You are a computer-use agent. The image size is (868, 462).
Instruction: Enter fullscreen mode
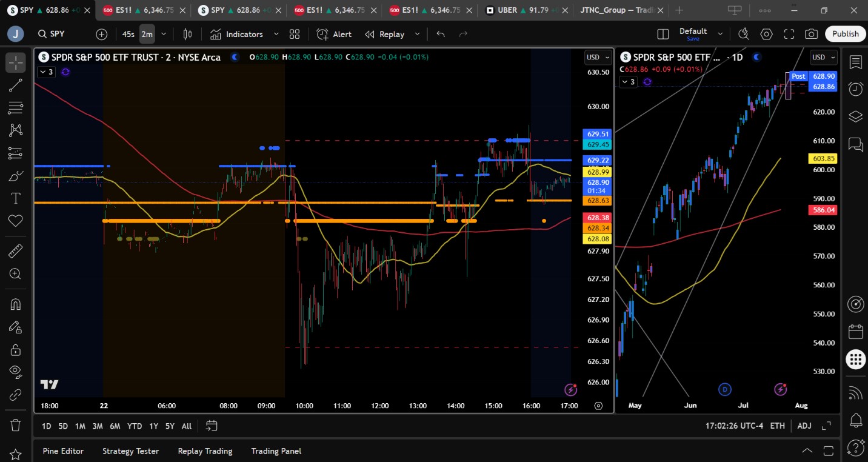pyautogui.click(x=789, y=35)
